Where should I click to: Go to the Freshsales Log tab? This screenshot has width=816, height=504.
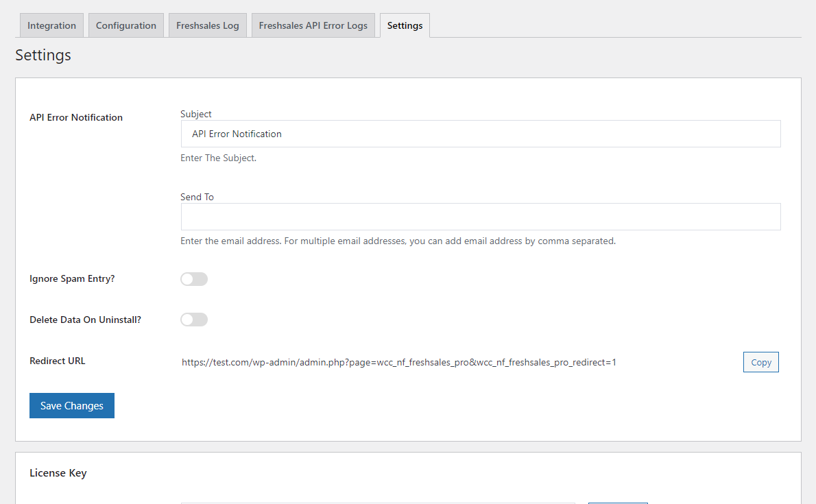tap(208, 25)
